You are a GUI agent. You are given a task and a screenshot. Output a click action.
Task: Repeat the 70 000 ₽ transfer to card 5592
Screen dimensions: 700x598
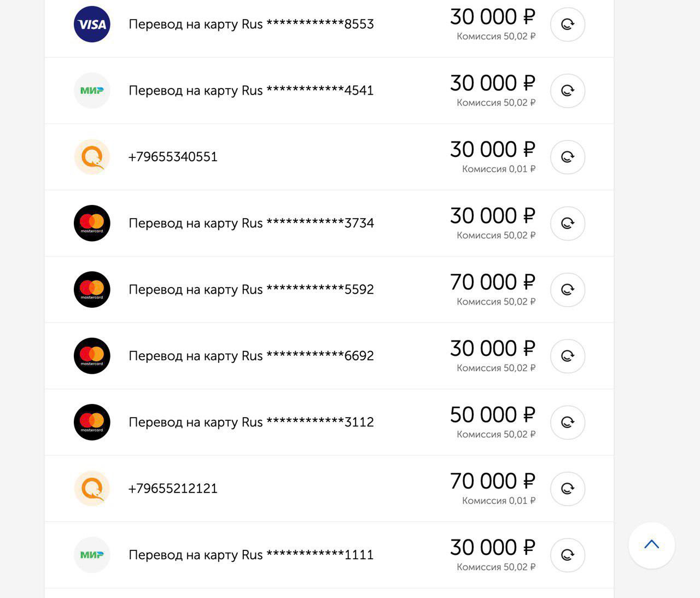point(568,290)
